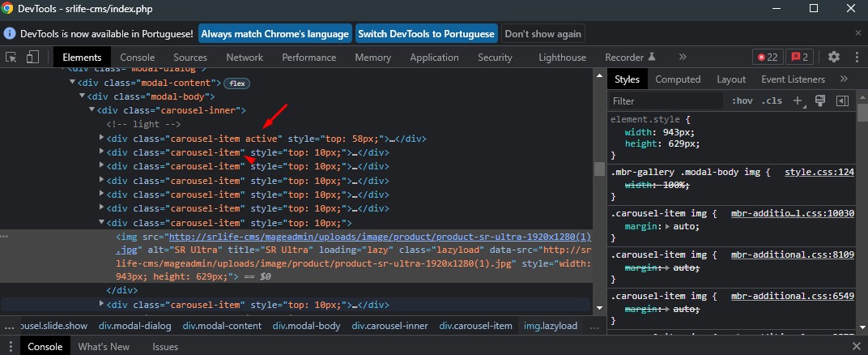Open the Customize DevTools three-dot menu
The height and width of the screenshot is (355, 868).
(x=856, y=57)
